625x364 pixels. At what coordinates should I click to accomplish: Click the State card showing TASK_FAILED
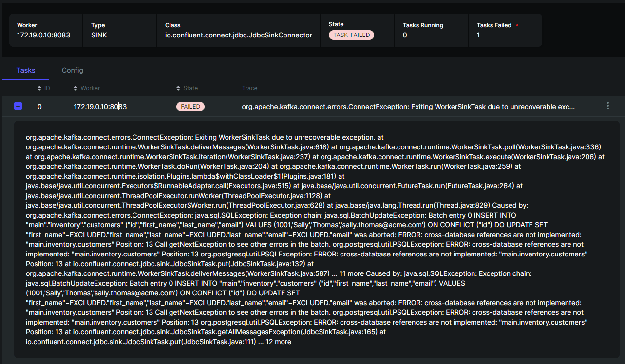pyautogui.click(x=357, y=30)
